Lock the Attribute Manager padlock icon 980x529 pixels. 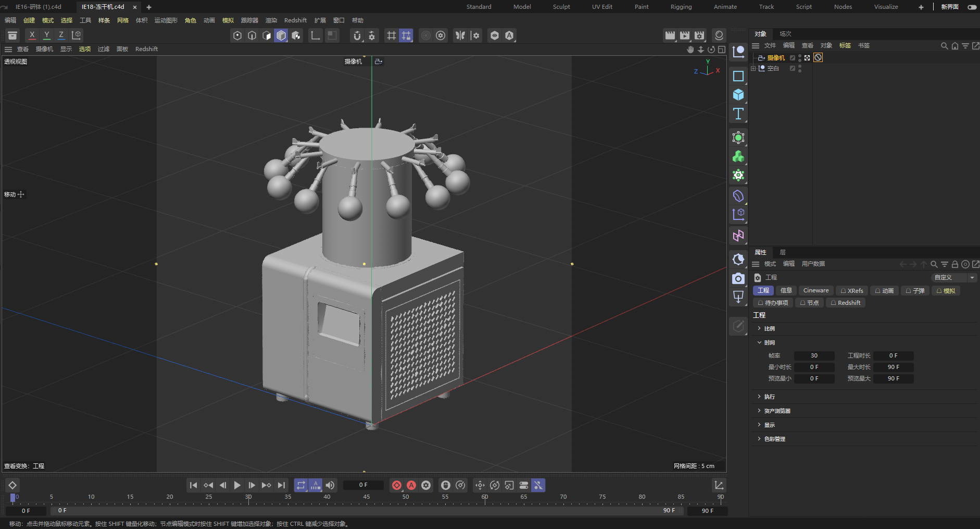955,264
